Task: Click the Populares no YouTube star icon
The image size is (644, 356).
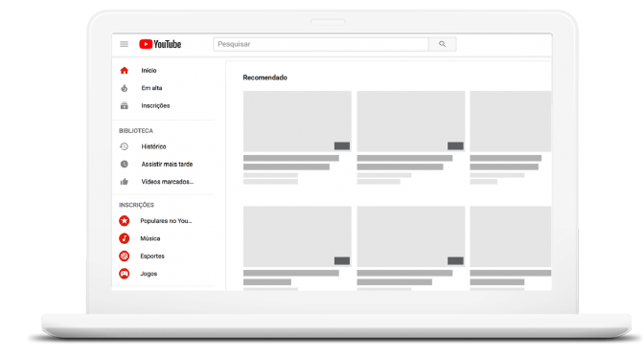Action: 124,221
